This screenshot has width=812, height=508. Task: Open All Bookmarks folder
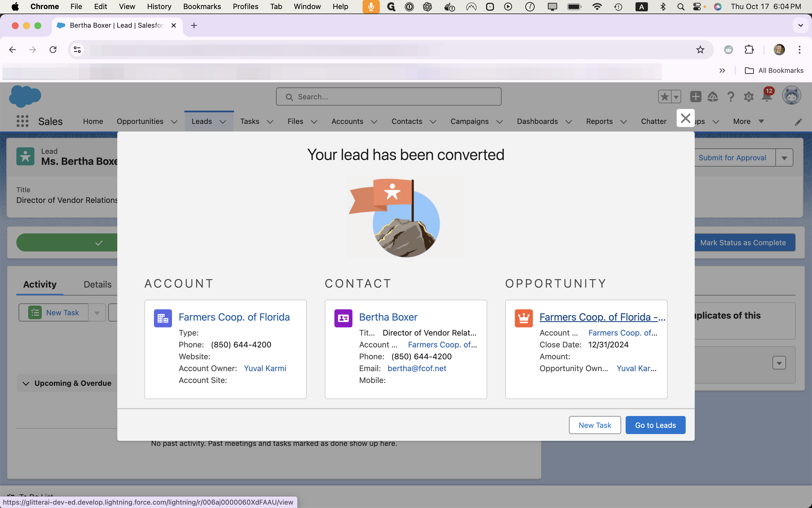[x=774, y=71]
